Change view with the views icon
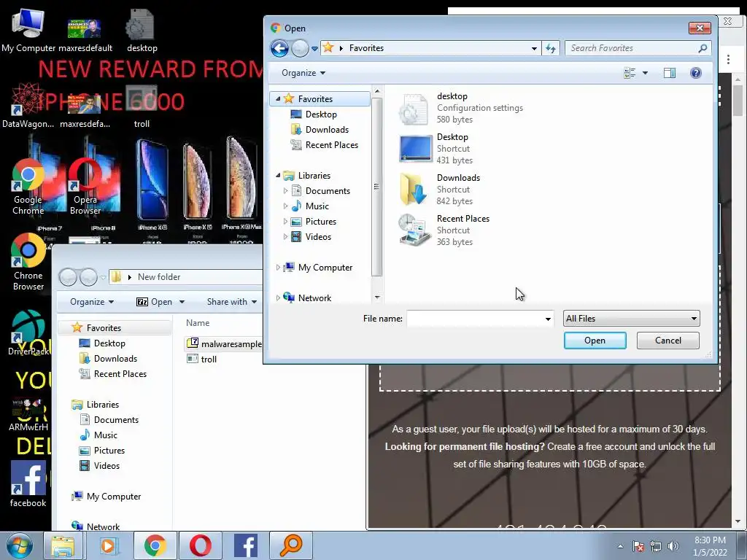This screenshot has width=747, height=560. [x=630, y=73]
